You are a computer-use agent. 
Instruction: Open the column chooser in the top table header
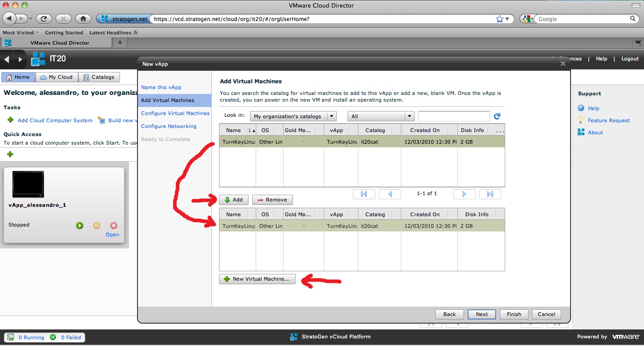click(500, 130)
